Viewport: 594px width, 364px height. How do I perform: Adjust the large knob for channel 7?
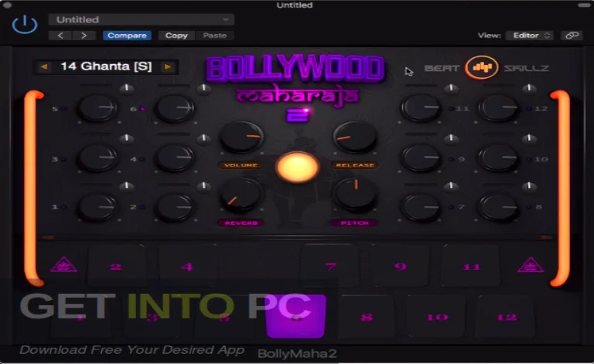click(x=422, y=207)
